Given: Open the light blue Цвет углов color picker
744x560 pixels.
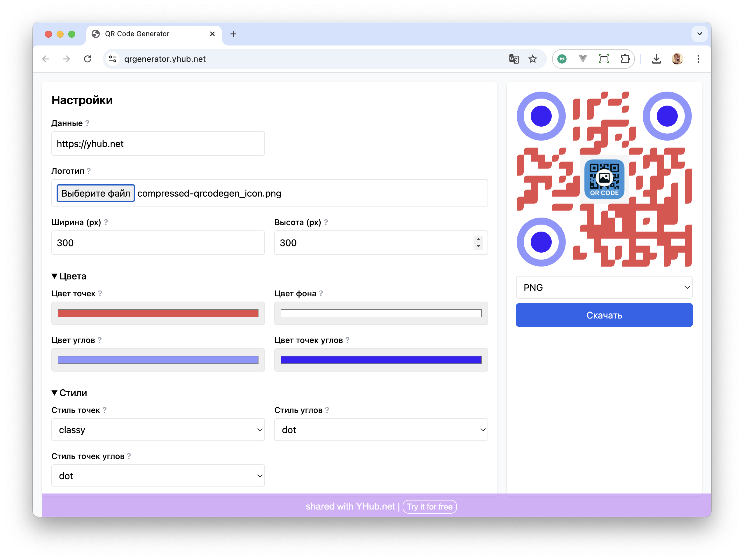Looking at the screenshot, I should pos(158,360).
